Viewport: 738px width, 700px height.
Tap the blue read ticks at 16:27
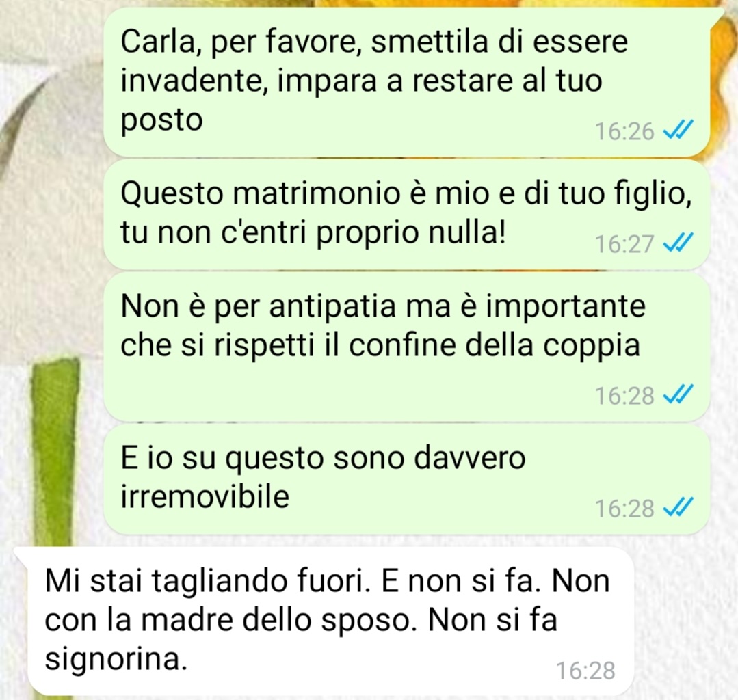[x=678, y=243]
